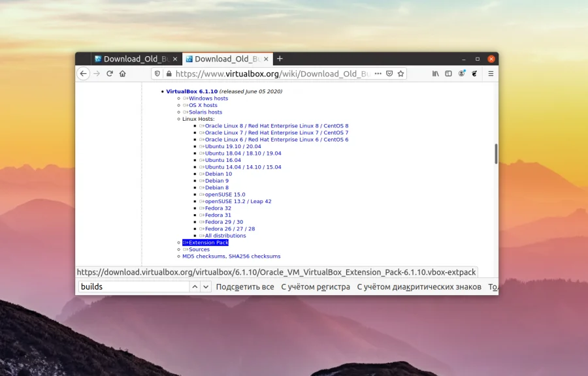
Task: Open the Firefox application menu
Action: 491,73
